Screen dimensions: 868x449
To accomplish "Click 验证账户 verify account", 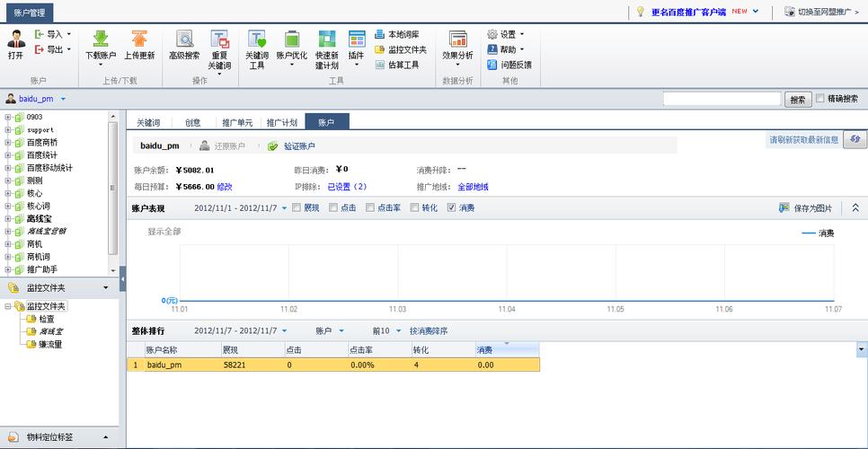I will (292, 146).
